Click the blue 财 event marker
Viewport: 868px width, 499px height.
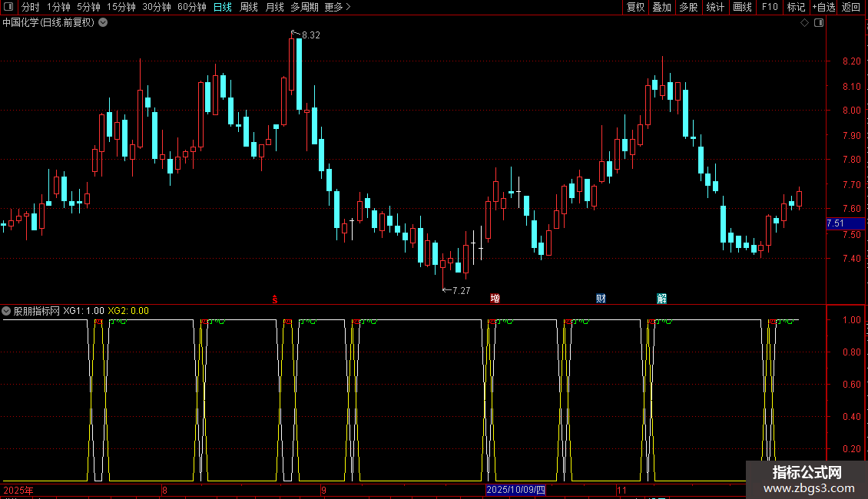coord(601,298)
